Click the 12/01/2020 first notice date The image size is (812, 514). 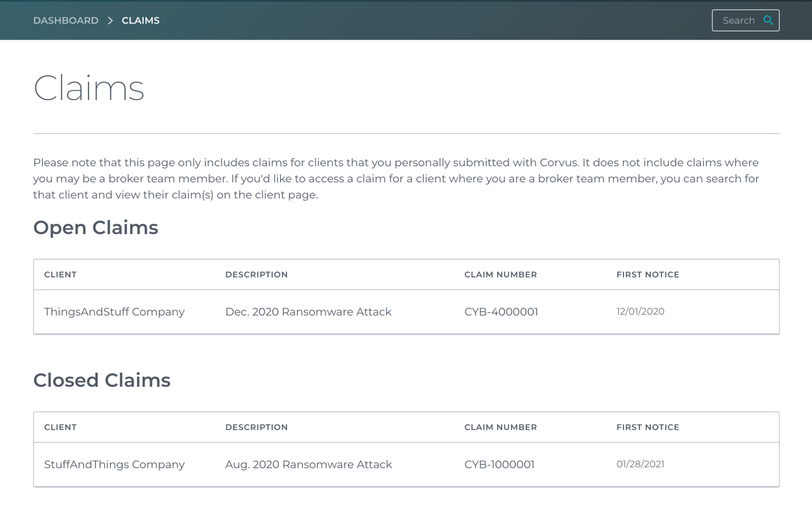coord(640,312)
